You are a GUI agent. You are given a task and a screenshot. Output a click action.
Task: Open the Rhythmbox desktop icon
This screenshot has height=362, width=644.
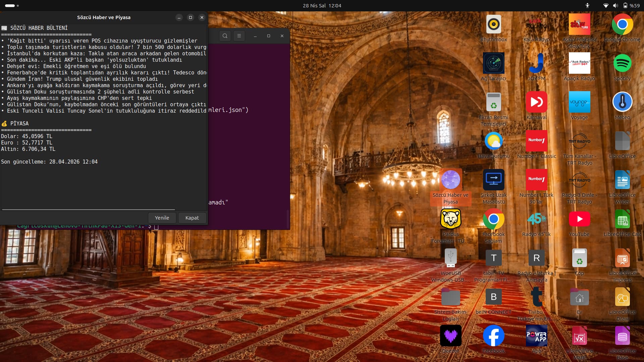(x=493, y=24)
